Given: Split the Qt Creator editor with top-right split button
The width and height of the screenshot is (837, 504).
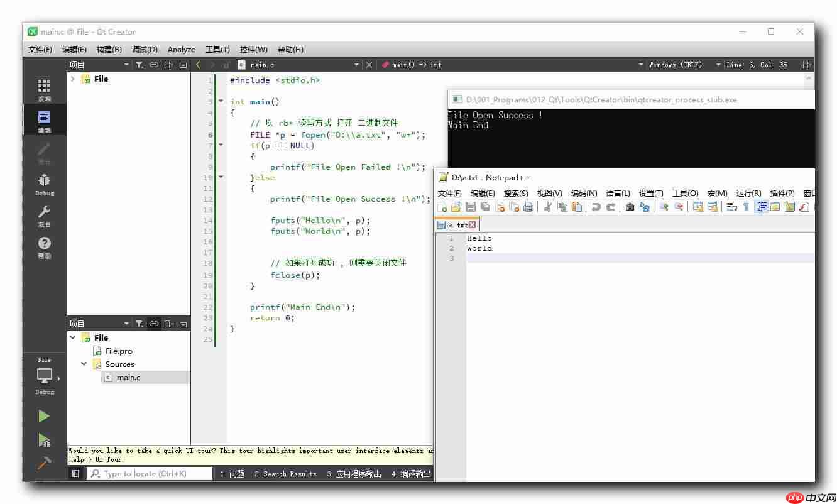Looking at the screenshot, I should coord(807,65).
